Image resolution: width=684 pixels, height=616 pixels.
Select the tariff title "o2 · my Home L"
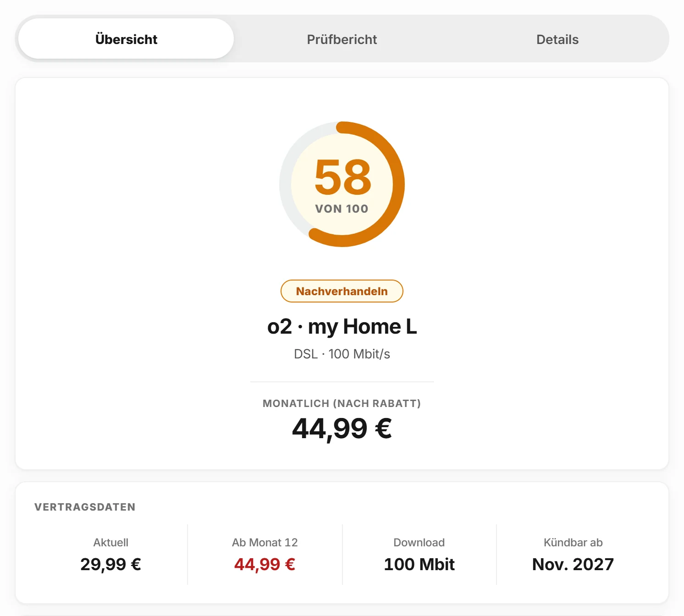tap(342, 326)
